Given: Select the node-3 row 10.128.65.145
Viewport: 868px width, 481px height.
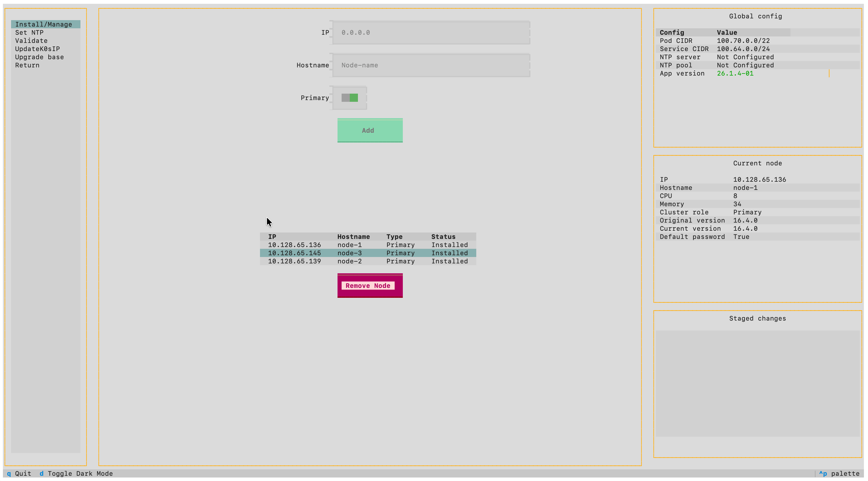Looking at the screenshot, I should pos(368,253).
